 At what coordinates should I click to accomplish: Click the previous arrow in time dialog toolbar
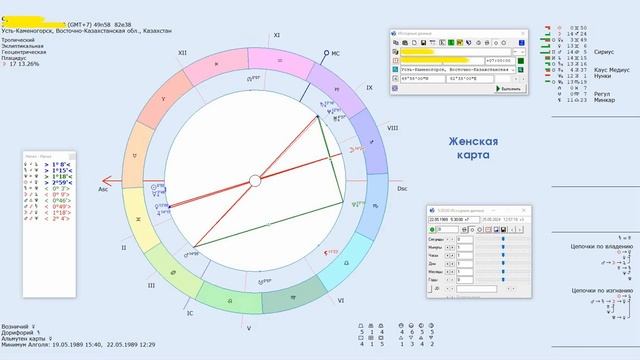coord(512,230)
